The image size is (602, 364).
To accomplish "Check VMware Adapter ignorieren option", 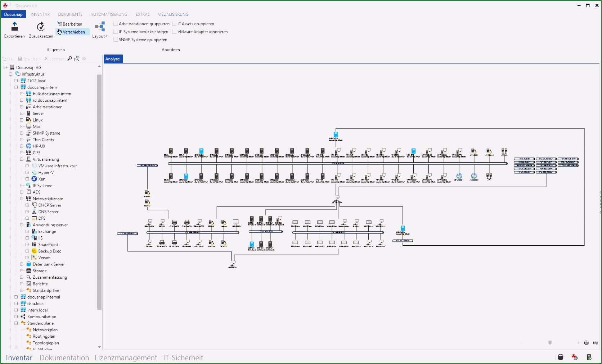I will (174, 32).
